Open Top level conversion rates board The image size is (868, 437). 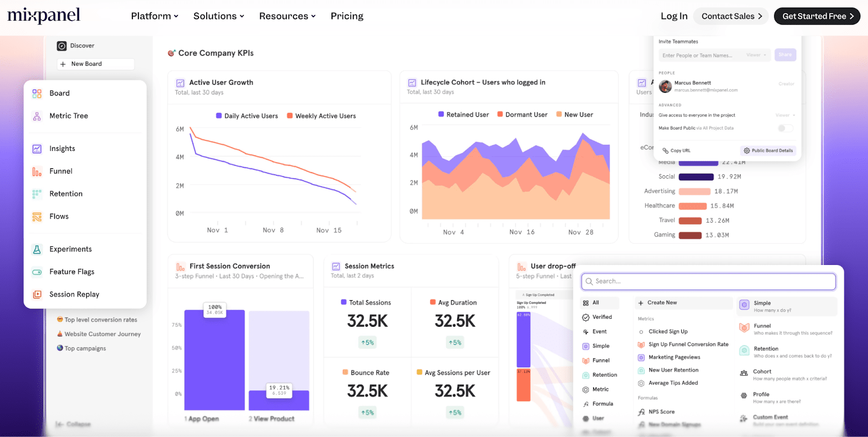[97, 320]
